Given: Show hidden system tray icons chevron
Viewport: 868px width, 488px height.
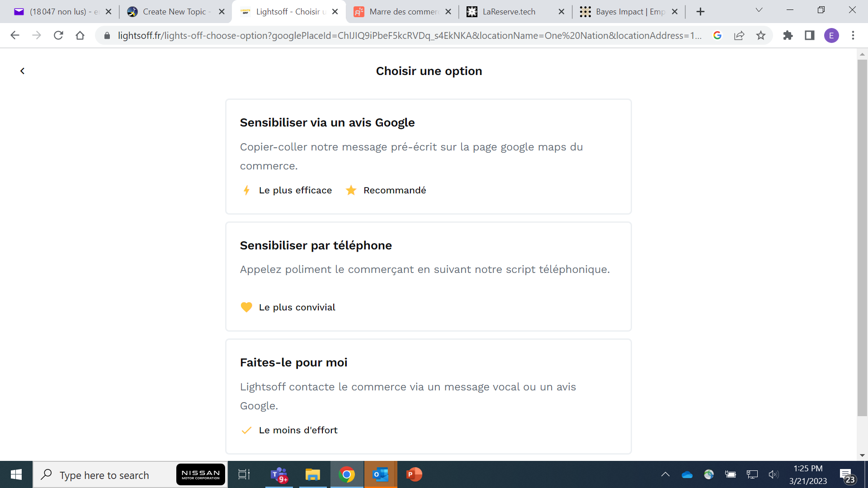Looking at the screenshot, I should point(665,474).
